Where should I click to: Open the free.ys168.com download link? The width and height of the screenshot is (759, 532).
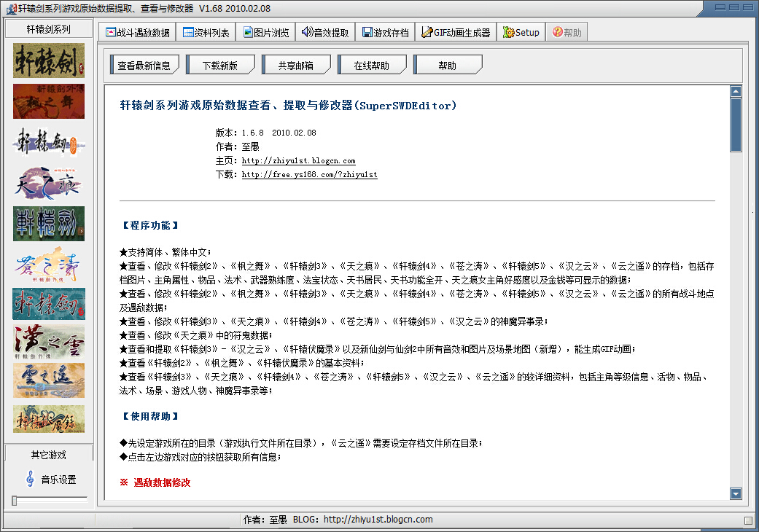[x=309, y=175]
